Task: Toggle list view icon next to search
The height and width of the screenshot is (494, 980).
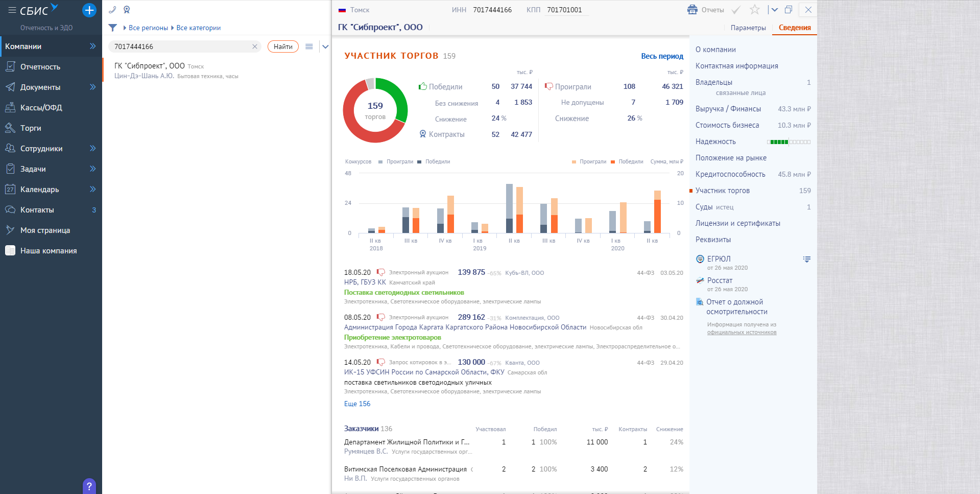Action: click(x=309, y=46)
